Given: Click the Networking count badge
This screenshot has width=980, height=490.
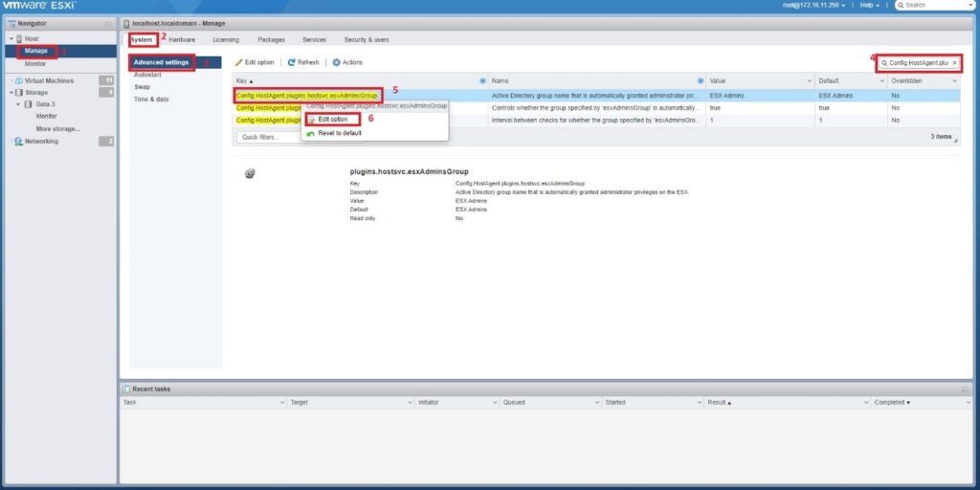Looking at the screenshot, I should (x=107, y=142).
